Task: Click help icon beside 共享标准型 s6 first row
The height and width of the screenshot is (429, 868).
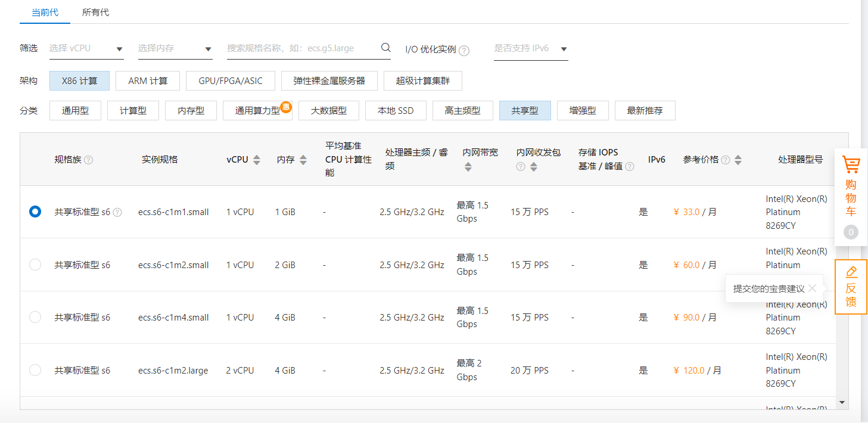Action: (117, 212)
